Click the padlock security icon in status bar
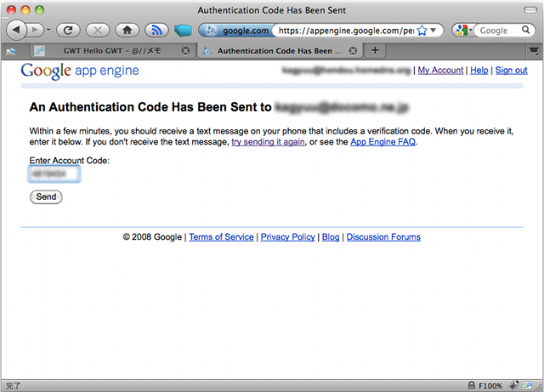The height and width of the screenshot is (392, 544). point(472,385)
